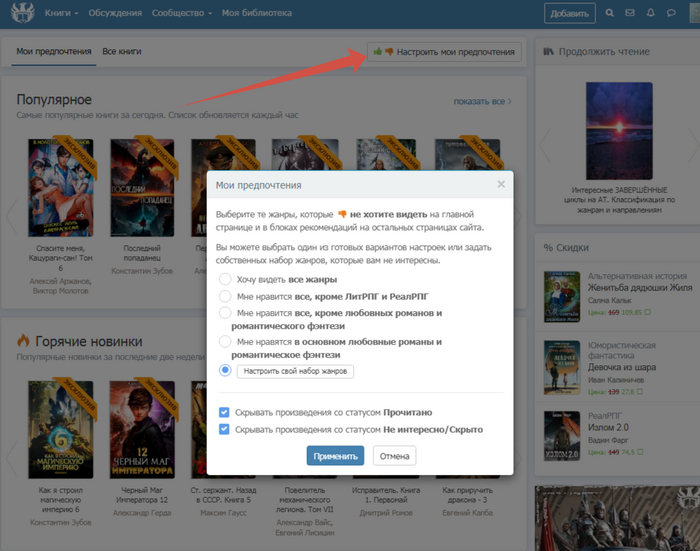Open title Как приручить дракона - 3
The image size is (700, 551).
[467, 495]
